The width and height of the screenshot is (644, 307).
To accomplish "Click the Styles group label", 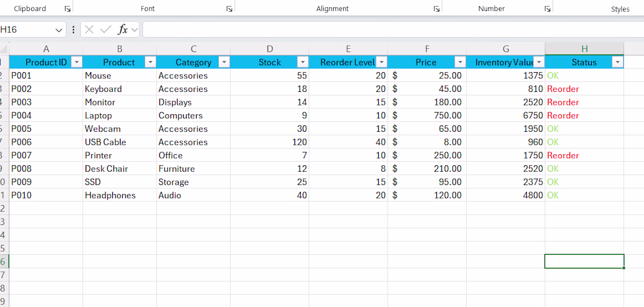I will click(620, 9).
